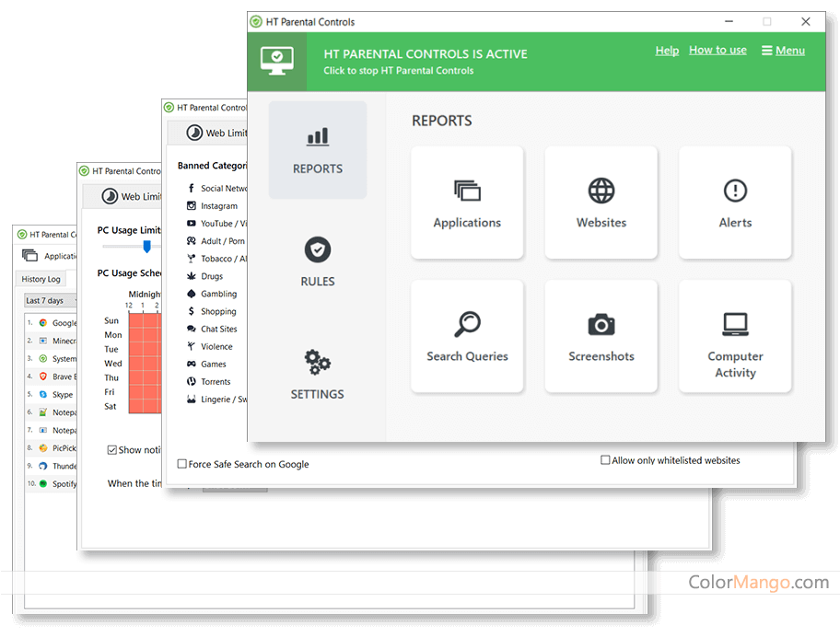Viewport: 840px width, 637px height.
Task: Click the Applications icon in rear window
Action: [x=30, y=255]
